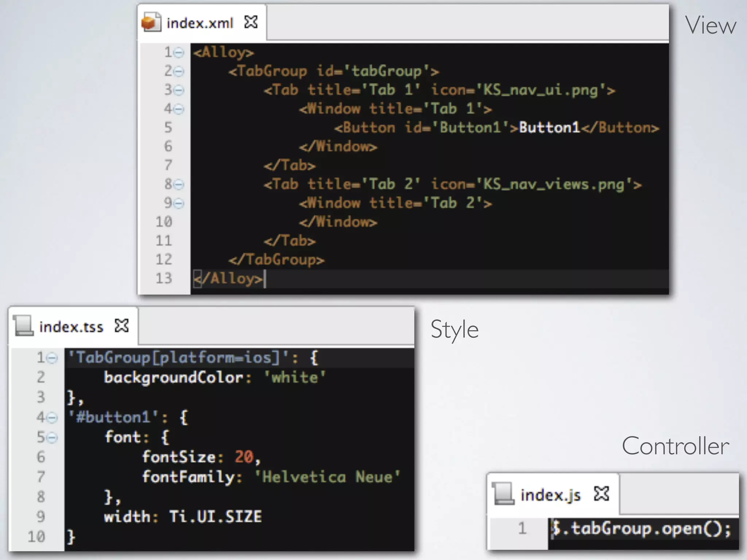Collapse the Window fold on line 9

pyautogui.click(x=179, y=203)
